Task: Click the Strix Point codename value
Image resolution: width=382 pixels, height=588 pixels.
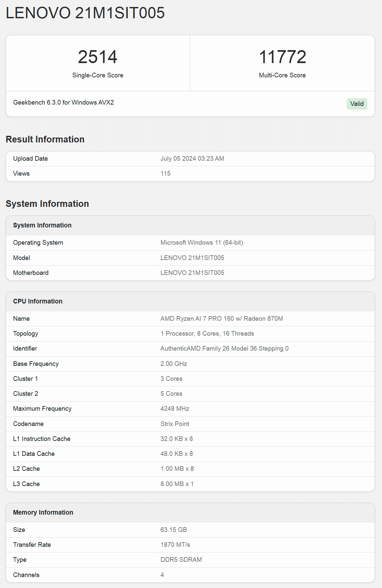Action: 175,424
